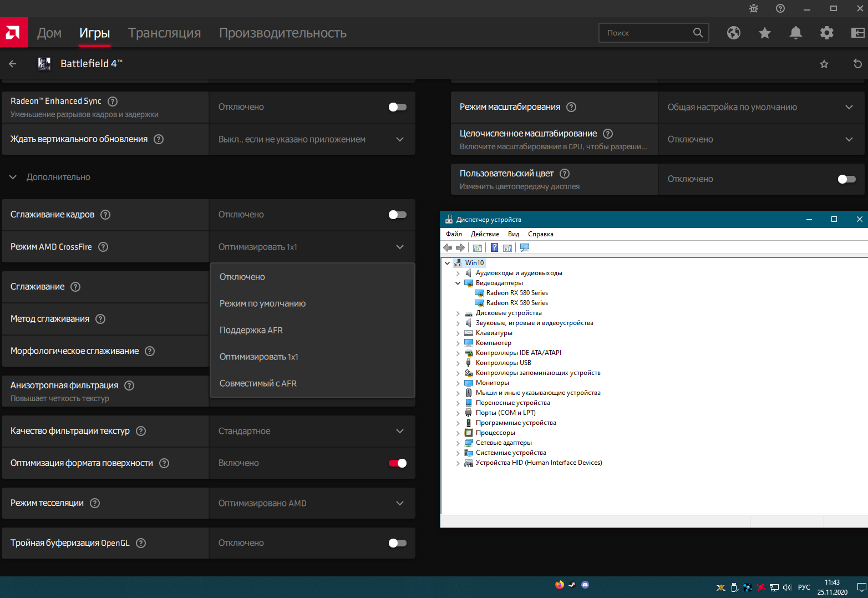Enable Тройная буферизация OpenGL switch
This screenshot has height=598, width=868.
(x=398, y=543)
